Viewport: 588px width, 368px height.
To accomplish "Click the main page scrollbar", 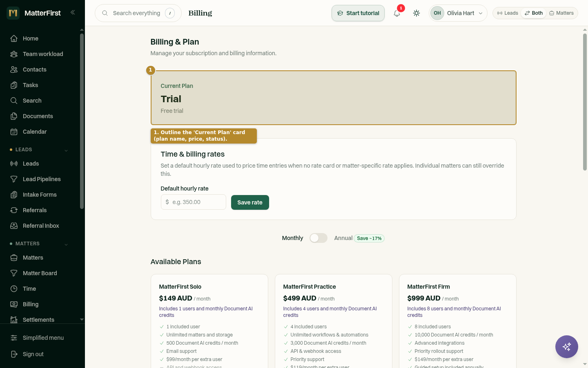I will 585,101.
